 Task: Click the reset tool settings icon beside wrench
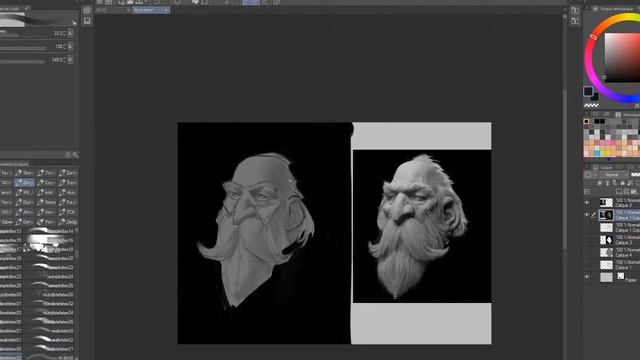(68, 155)
